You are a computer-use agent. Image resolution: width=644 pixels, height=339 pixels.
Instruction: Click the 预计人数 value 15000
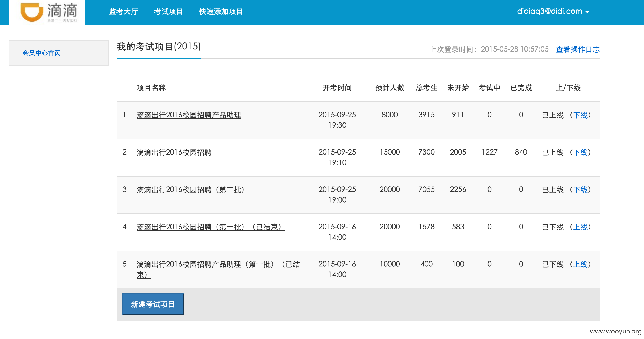pos(390,152)
